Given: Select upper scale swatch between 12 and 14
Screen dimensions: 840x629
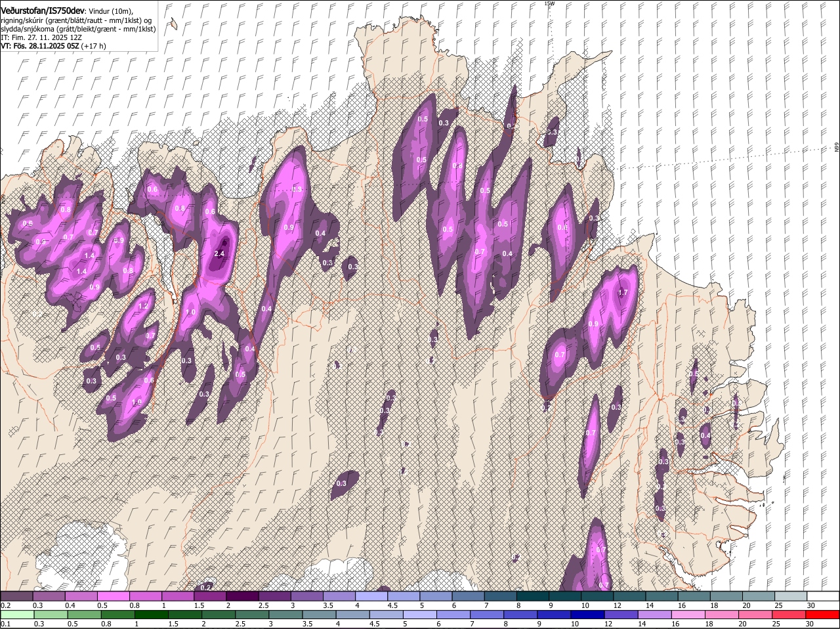Looking at the screenshot, I should tap(629, 596).
